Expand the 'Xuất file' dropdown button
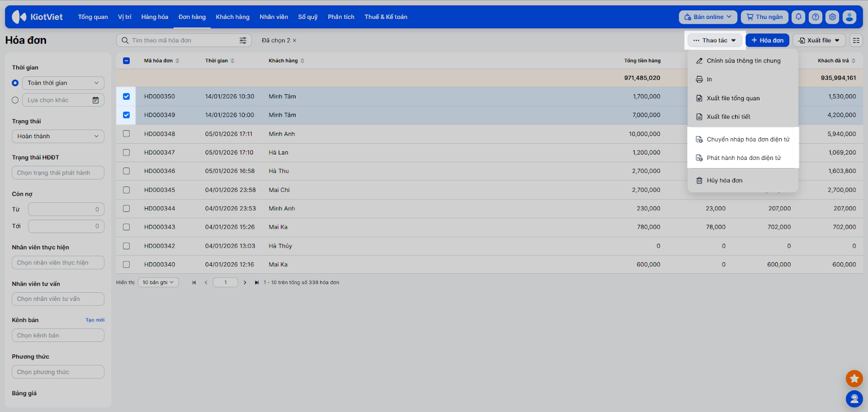 819,41
